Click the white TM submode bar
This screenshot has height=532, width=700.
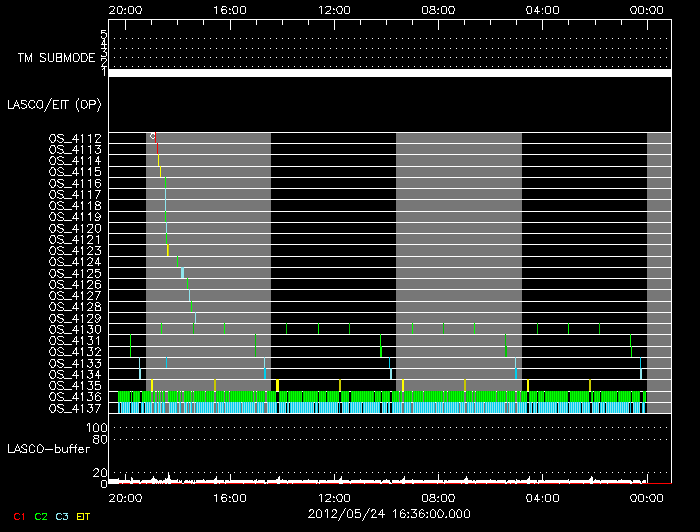pos(390,73)
